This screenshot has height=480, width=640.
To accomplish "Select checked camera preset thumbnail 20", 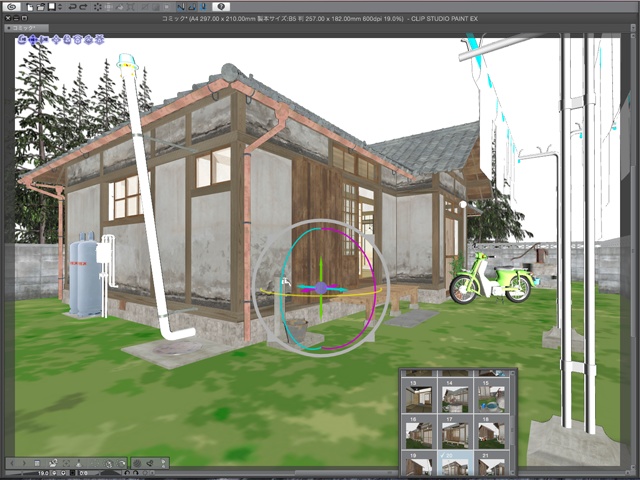I will [x=456, y=463].
